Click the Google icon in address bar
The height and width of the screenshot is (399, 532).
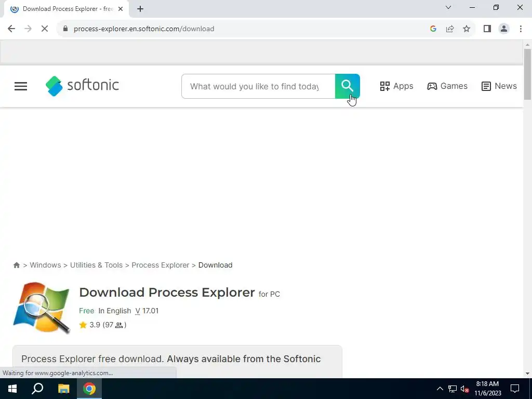433,29
